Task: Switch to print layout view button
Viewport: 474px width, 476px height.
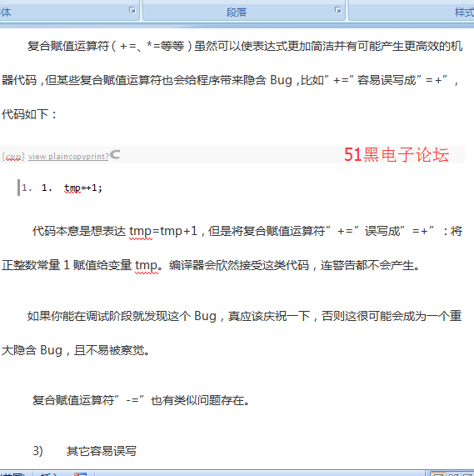Action: coord(438,474)
